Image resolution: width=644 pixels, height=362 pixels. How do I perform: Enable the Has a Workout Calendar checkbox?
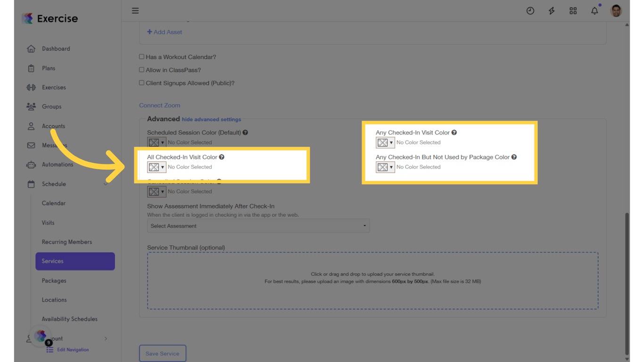point(141,56)
